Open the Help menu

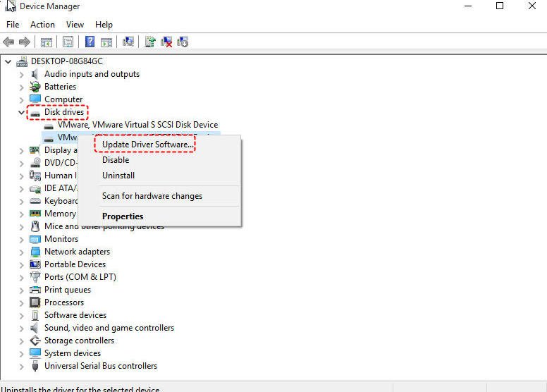[104, 25]
